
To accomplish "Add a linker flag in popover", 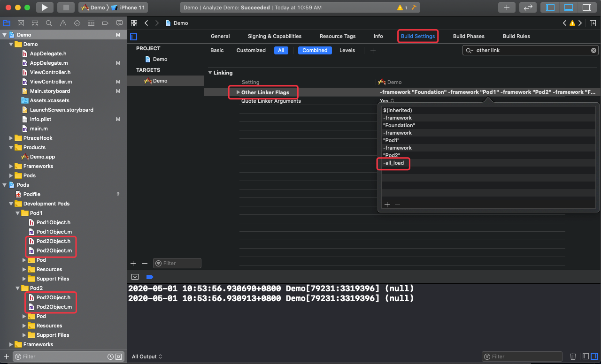I will click(387, 205).
